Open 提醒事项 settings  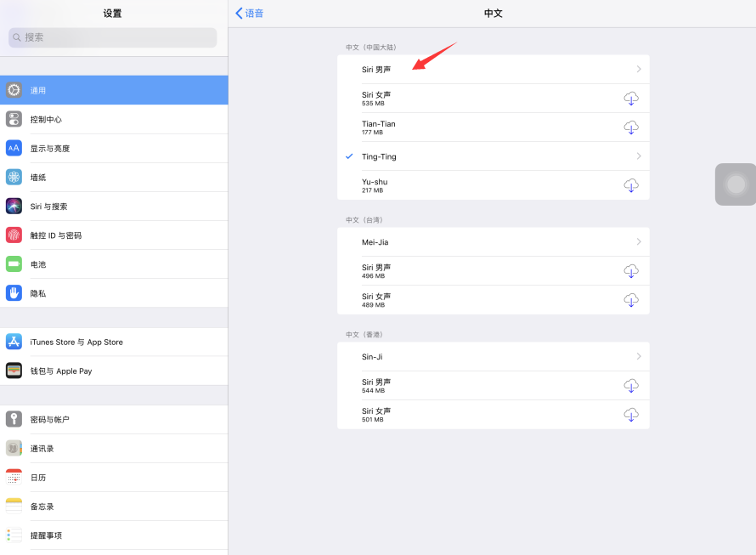pos(114,535)
